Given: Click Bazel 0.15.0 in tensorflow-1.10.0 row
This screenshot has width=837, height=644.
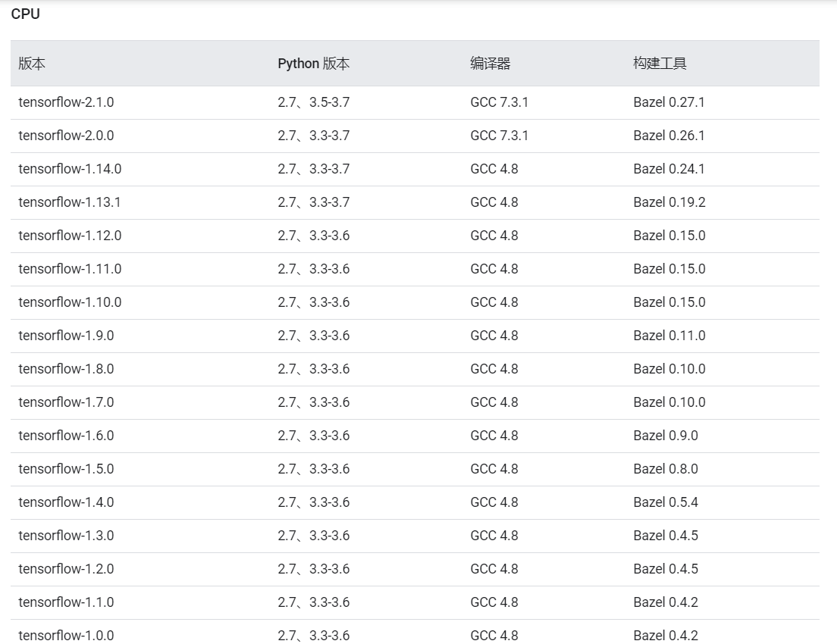Looking at the screenshot, I should point(669,302).
